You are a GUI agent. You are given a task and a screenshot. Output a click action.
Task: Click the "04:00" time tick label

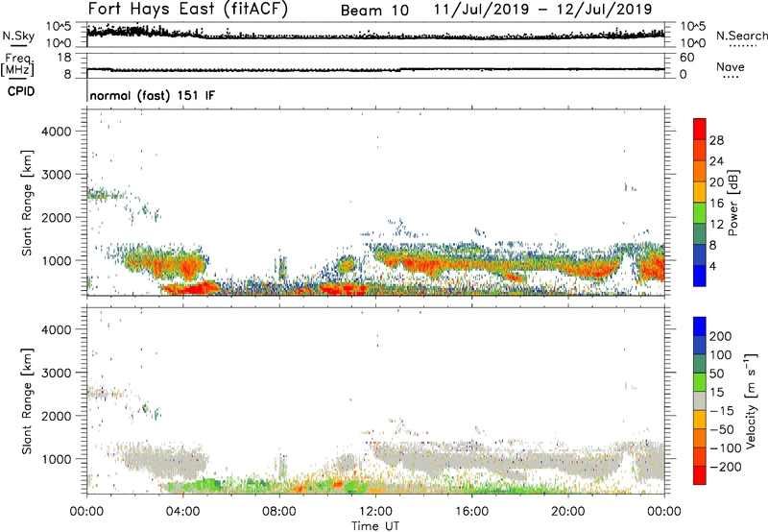click(x=182, y=512)
